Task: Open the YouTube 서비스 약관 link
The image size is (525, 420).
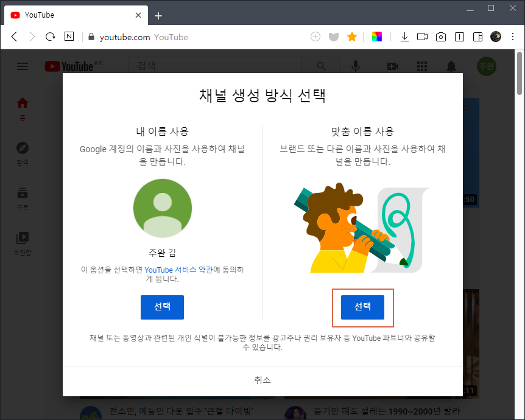Action: coord(178,270)
